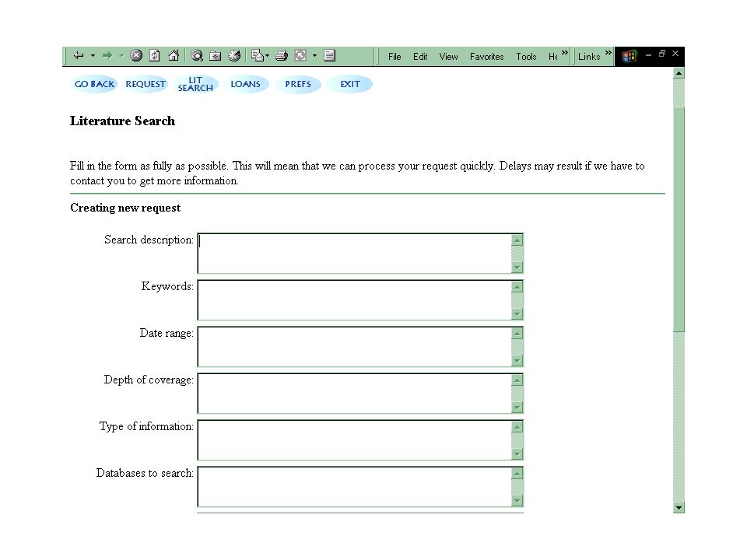
Task: Click the EXIT navigation button
Action: pos(349,84)
